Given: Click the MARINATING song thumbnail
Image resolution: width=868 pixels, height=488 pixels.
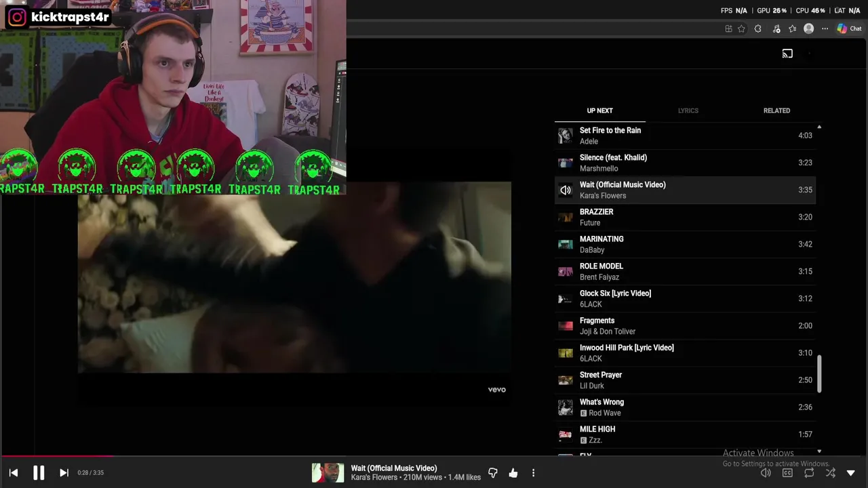Looking at the screenshot, I should [565, 244].
